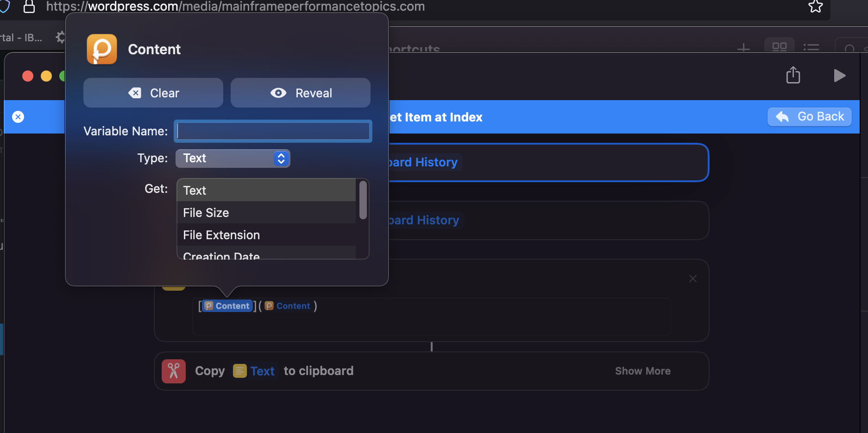This screenshot has width=868, height=433.
Task: Pick Creation Date in the Get list
Action: click(266, 255)
